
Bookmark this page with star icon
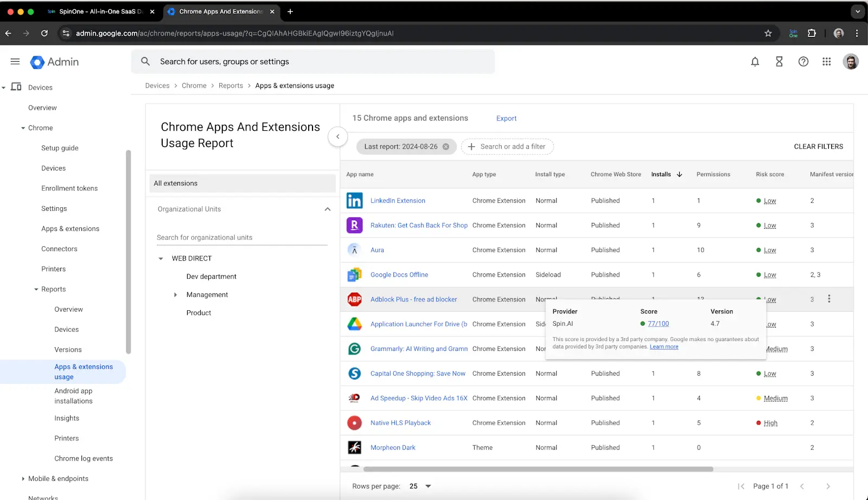click(x=768, y=33)
